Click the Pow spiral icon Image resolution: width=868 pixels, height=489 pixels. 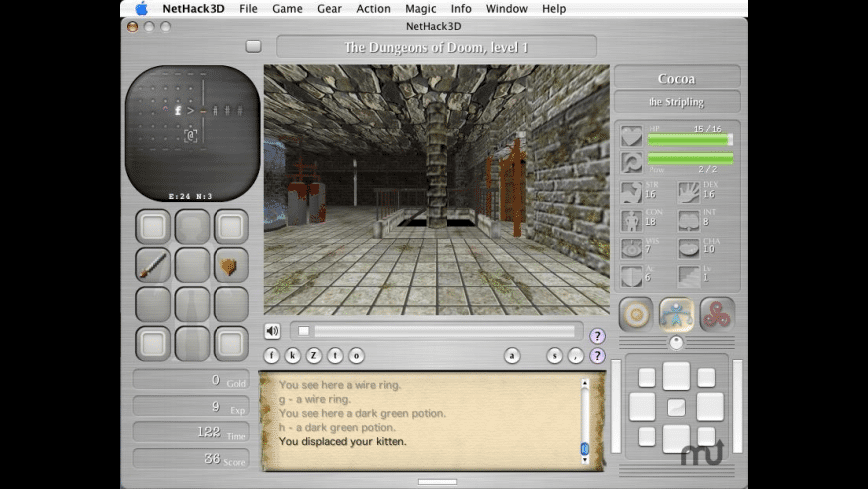631,163
